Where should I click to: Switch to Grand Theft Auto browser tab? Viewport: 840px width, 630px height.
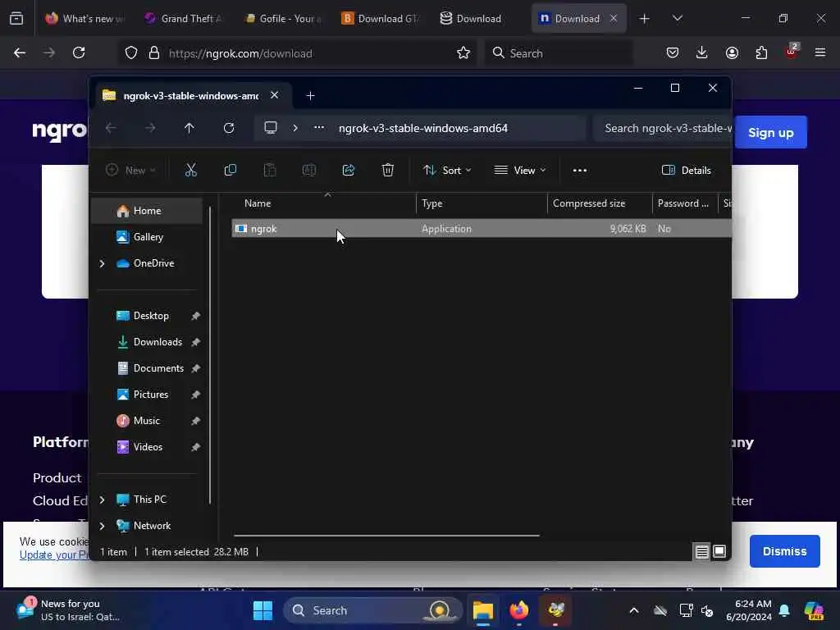[184, 18]
